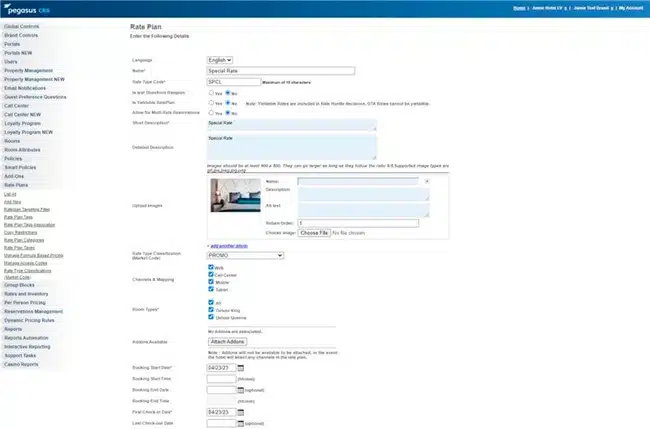Open the Last Check-out Date calendar icon

pyautogui.click(x=240, y=423)
